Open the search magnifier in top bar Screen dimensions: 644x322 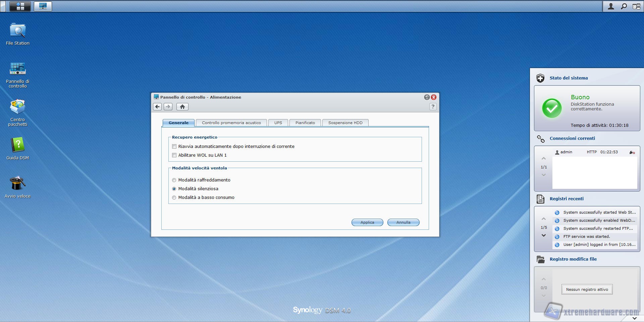pos(624,6)
